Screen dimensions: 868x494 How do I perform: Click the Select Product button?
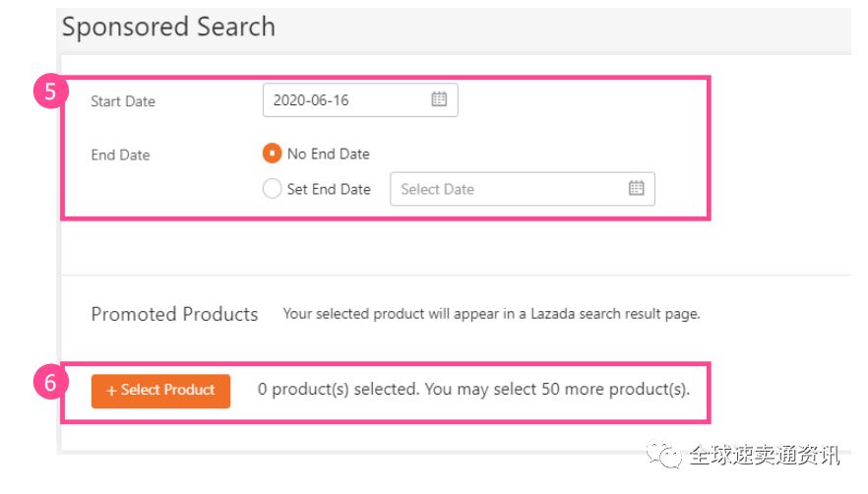click(160, 391)
